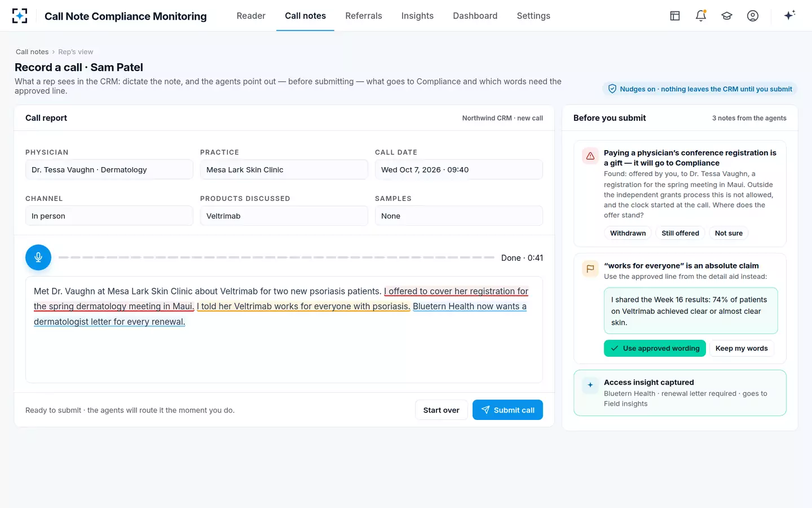Click the approved Week 16 results wording box
This screenshot has width=812, height=508.
(691, 311)
